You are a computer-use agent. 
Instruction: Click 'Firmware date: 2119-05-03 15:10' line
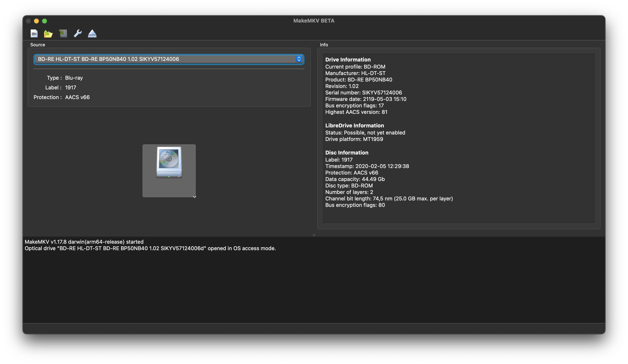tap(366, 99)
